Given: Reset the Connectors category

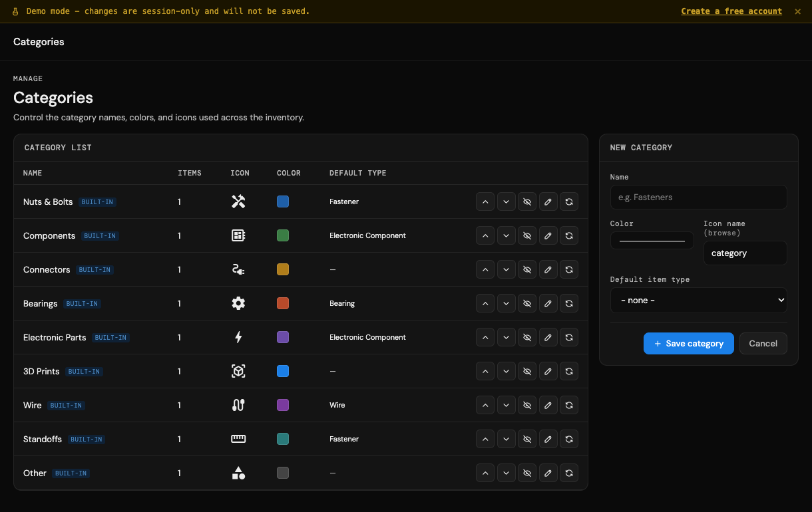Looking at the screenshot, I should 569,269.
